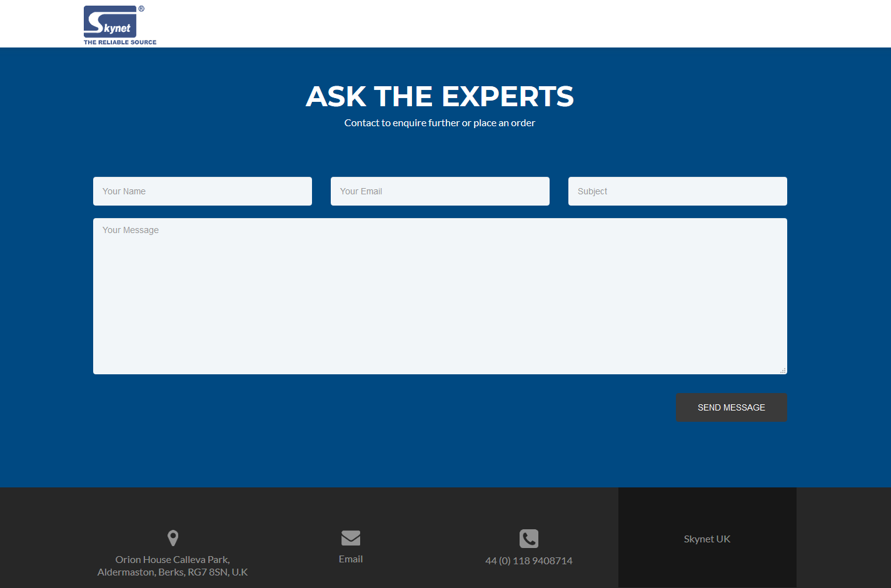Click the envelope email icon
891x588 pixels.
[x=351, y=538]
